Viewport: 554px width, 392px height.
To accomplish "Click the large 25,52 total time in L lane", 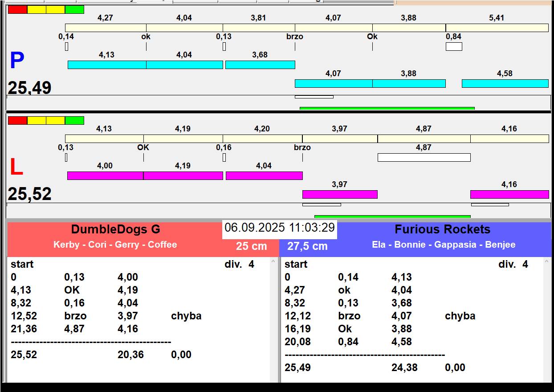I will 29,194.
